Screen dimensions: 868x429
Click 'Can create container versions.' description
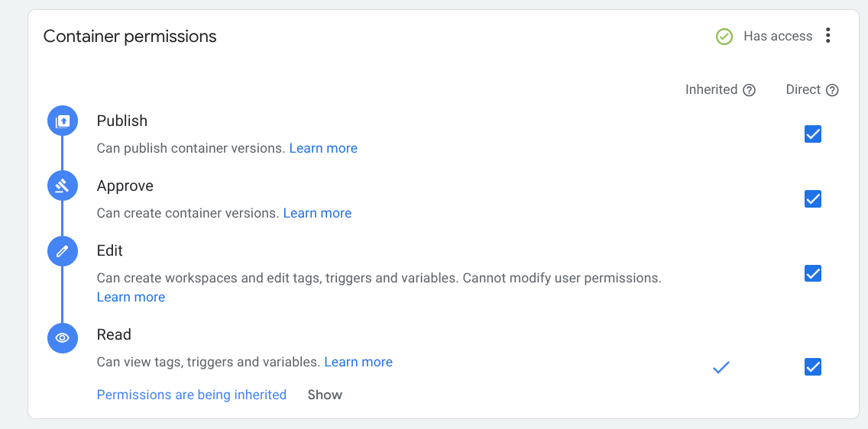(188, 214)
